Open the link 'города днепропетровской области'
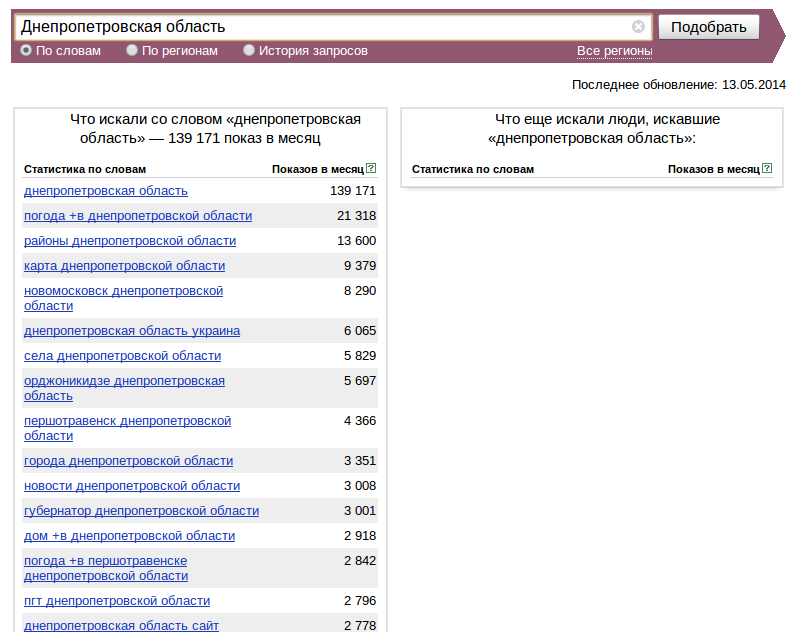This screenshot has width=803, height=632. coord(129,461)
